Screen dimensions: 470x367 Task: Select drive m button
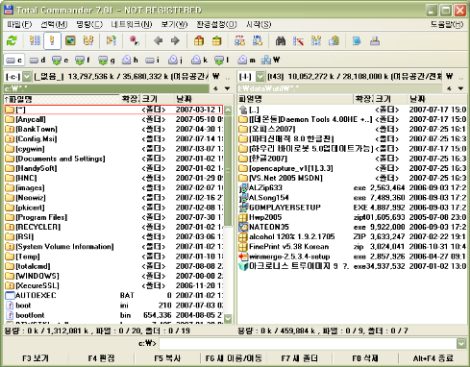[x=246, y=60]
